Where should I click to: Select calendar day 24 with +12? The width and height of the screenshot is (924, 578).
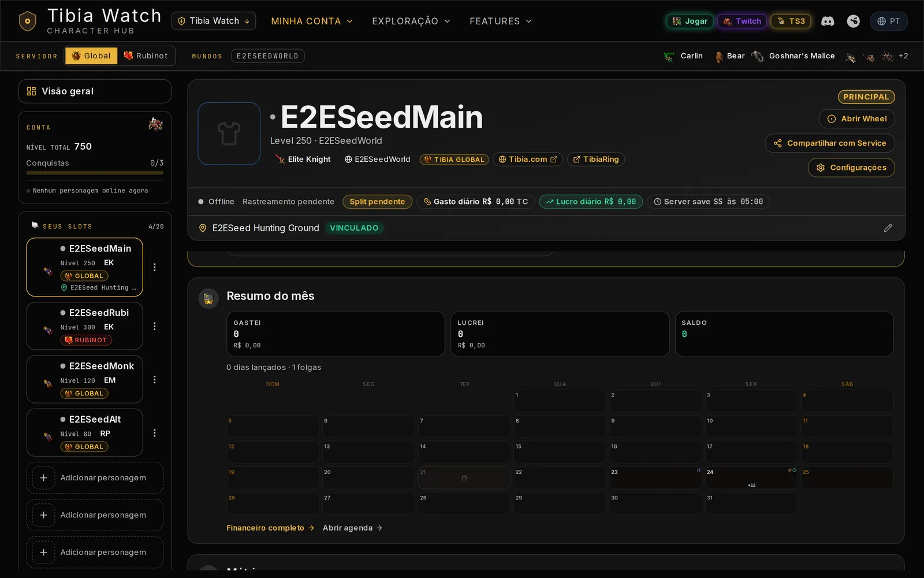click(751, 478)
